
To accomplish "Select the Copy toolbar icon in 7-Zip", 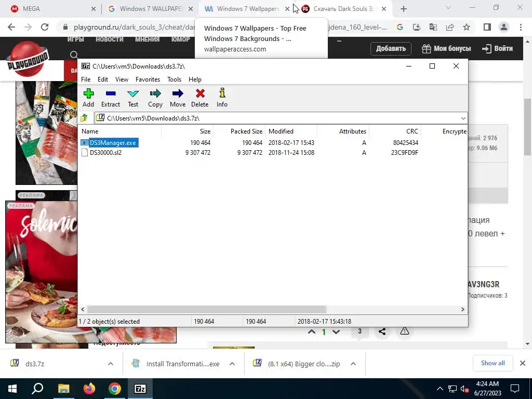I will (155, 98).
